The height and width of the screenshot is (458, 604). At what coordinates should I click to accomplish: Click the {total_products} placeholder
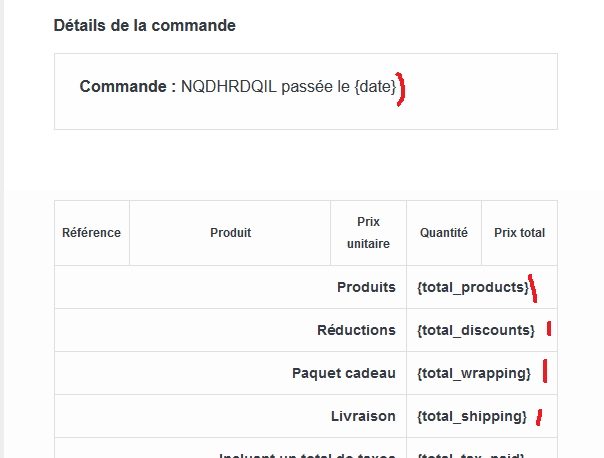[472, 287]
